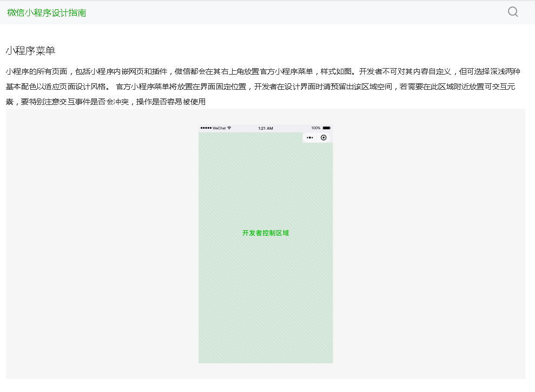Tap the circle close button in capsule
Image resolution: width=535 pixels, height=392 pixels.
[323, 137]
